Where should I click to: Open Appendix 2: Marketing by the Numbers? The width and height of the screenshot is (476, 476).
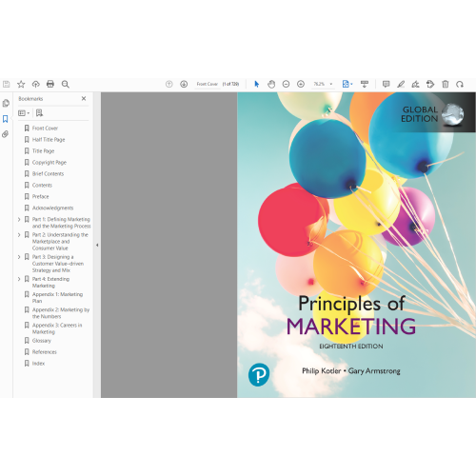coord(61,313)
